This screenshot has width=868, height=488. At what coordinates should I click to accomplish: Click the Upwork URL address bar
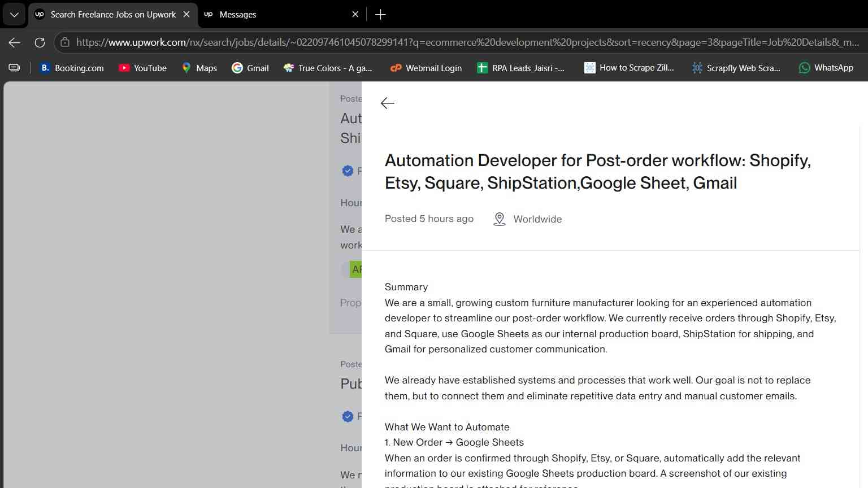(467, 42)
